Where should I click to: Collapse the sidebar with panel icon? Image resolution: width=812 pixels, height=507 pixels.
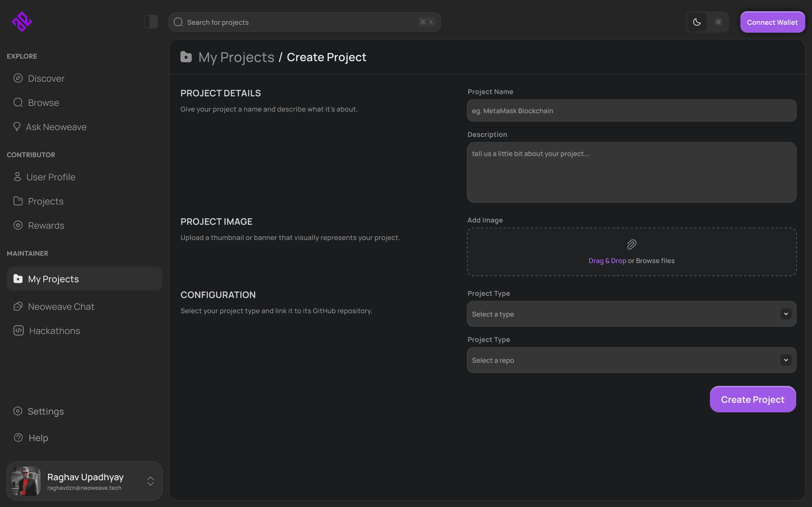(x=151, y=22)
